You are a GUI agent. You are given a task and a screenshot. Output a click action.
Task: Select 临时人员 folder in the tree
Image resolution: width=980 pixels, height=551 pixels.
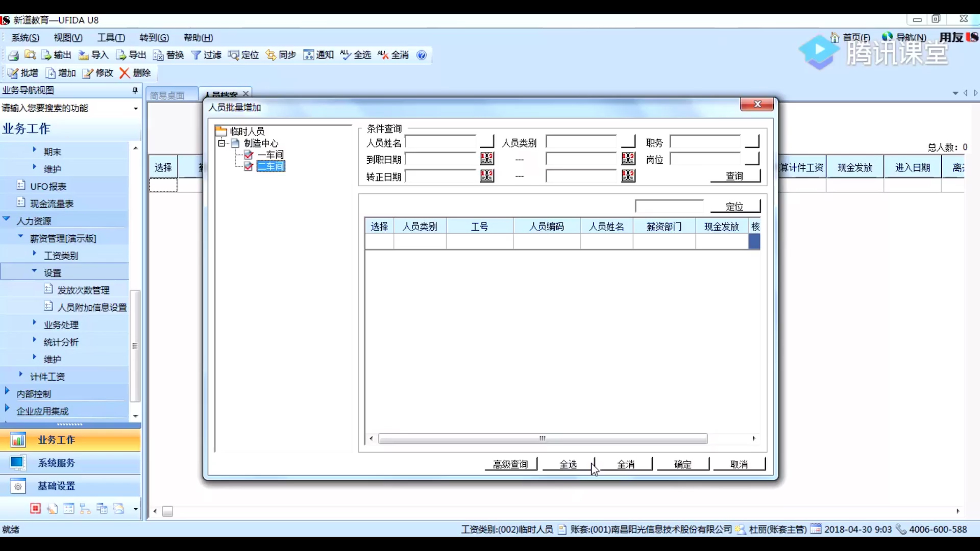tap(247, 131)
